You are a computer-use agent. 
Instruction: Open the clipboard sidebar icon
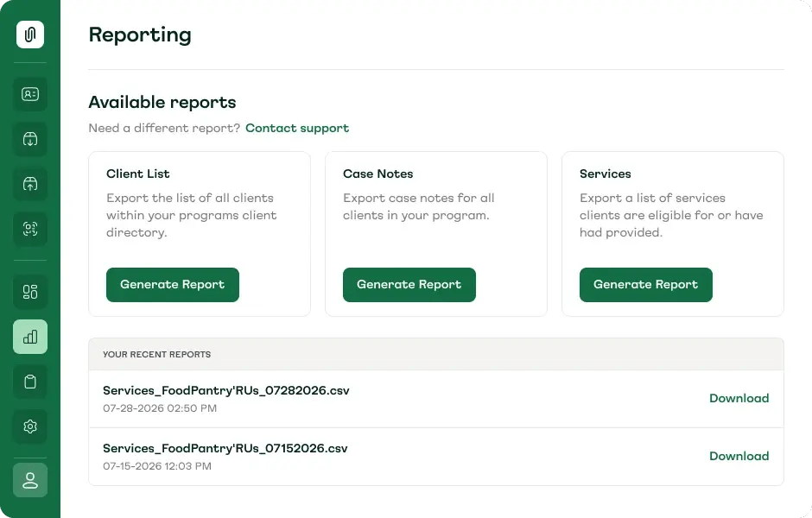pos(30,382)
